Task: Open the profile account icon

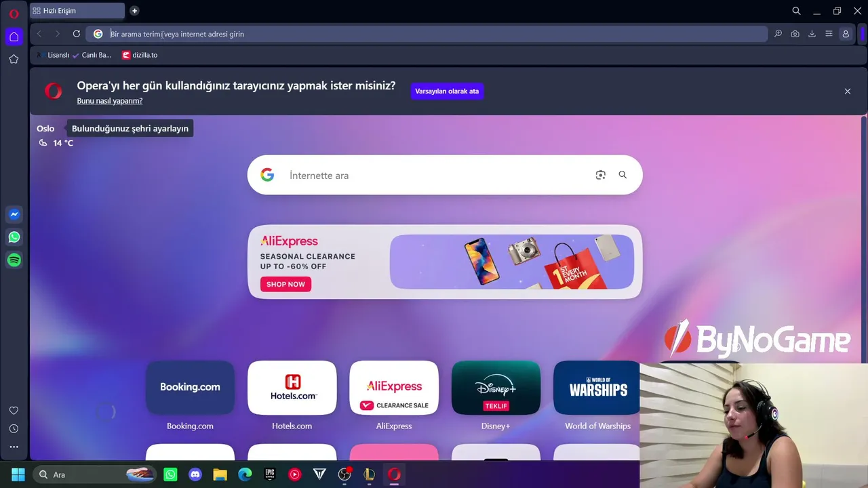Action: click(x=846, y=34)
